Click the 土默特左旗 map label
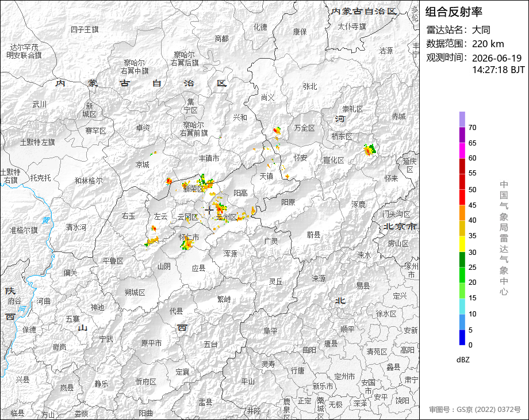529x420 pixels. [37, 142]
